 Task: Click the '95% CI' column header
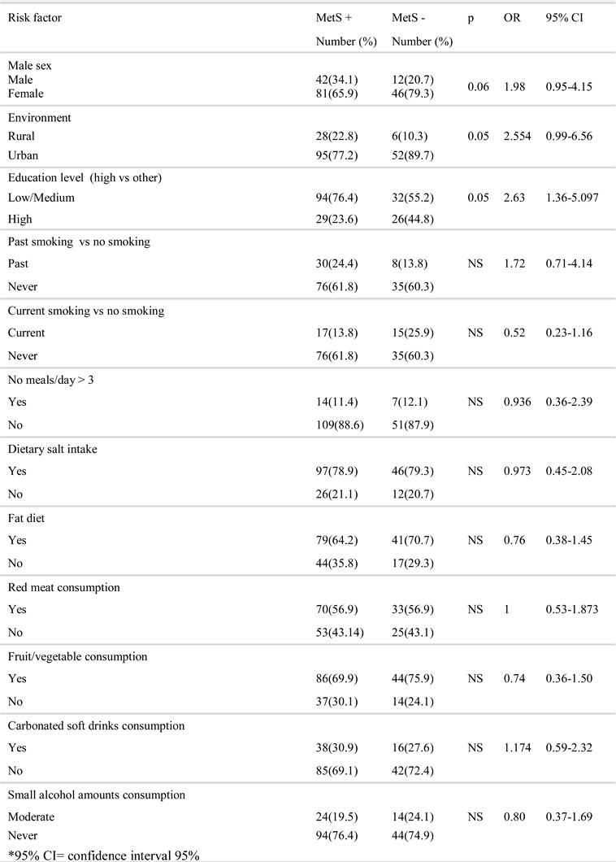click(562, 18)
